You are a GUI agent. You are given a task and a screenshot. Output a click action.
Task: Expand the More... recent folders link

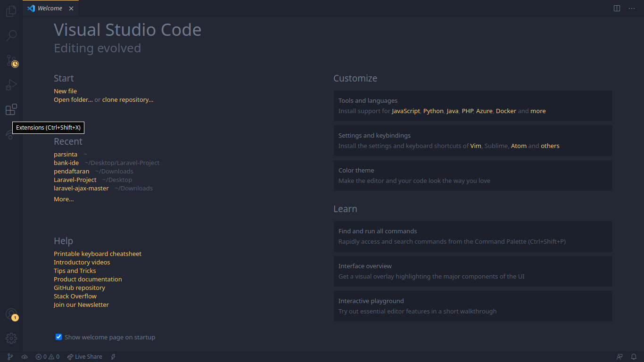click(64, 199)
